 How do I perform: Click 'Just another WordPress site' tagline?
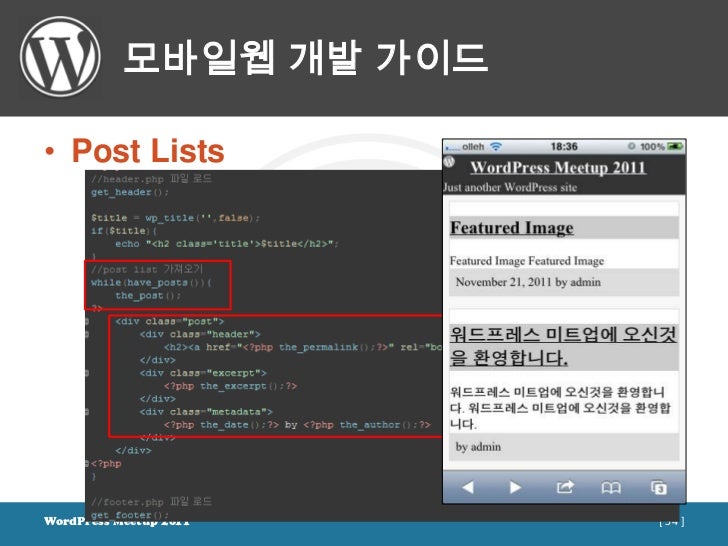pos(510,188)
